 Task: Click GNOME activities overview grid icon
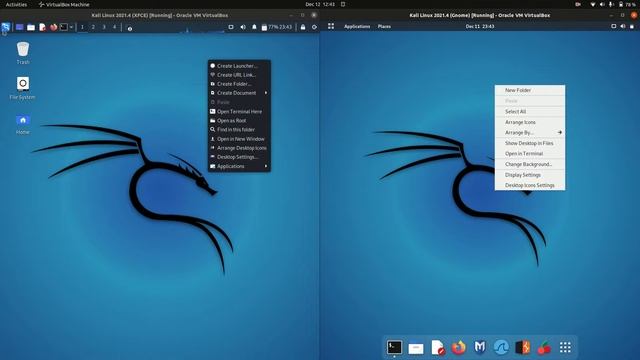[x=331, y=26]
